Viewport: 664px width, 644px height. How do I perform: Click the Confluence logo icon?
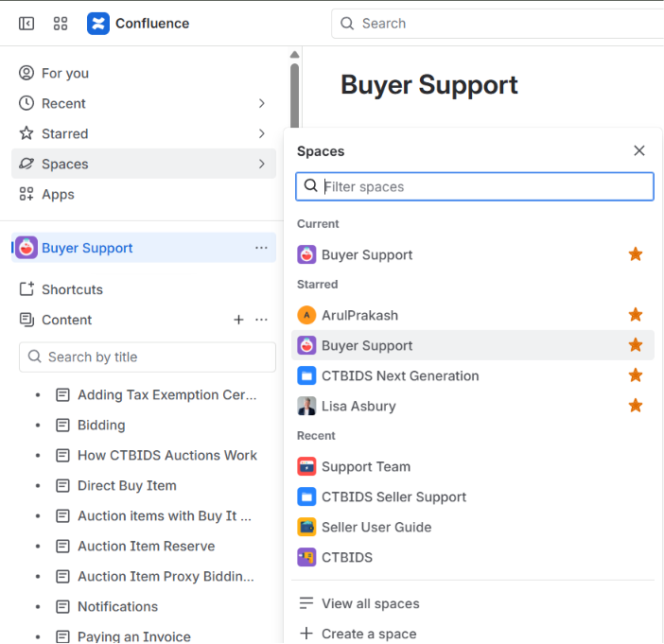pyautogui.click(x=98, y=24)
